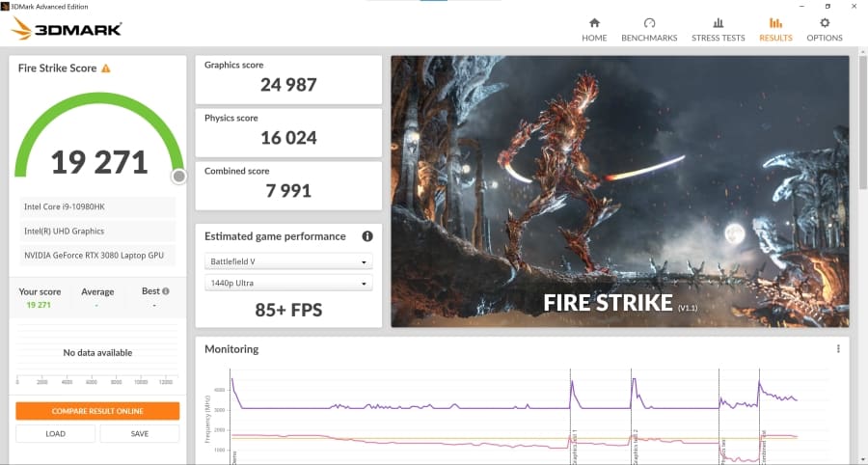Click the score gauge end knob

(178, 177)
